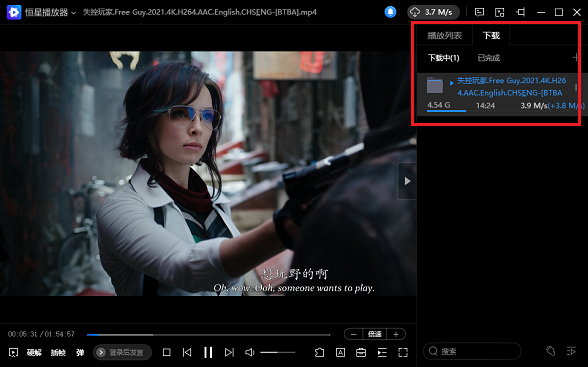The width and height of the screenshot is (588, 367).
Task: Pause the video
Action: [208, 352]
